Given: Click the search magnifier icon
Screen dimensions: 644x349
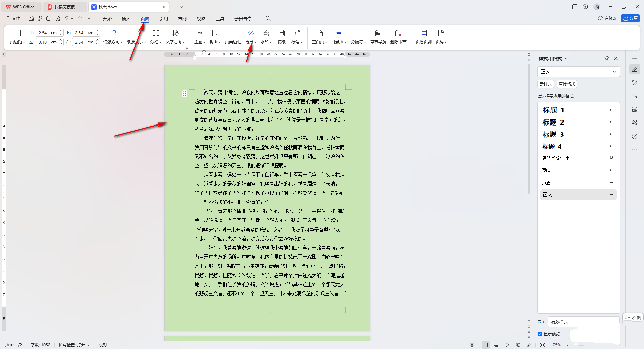Looking at the screenshot, I should tap(268, 18).
